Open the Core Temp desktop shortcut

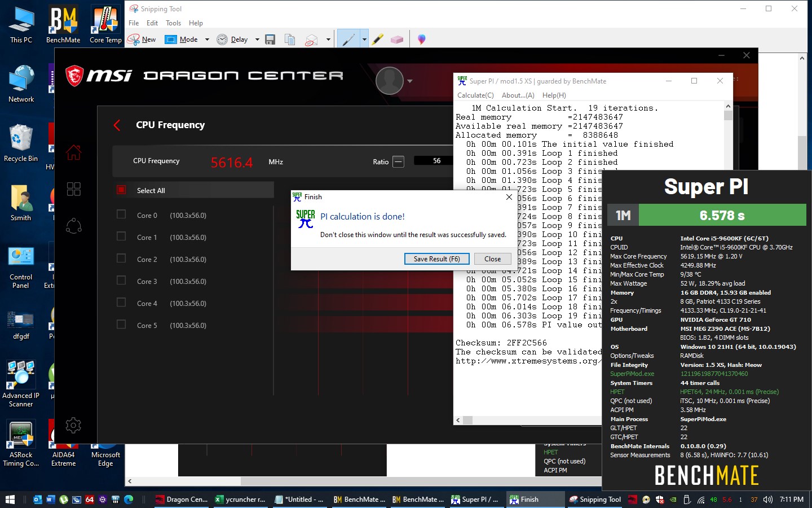(105, 25)
